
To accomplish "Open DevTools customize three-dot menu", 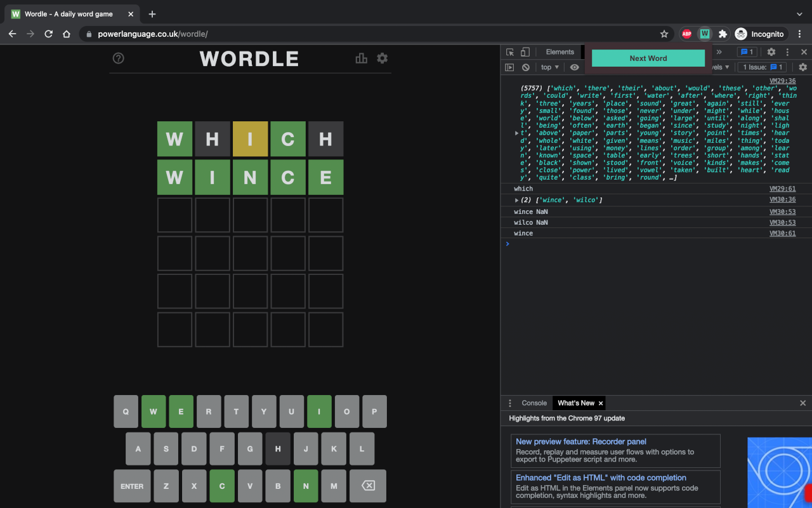I will [787, 52].
